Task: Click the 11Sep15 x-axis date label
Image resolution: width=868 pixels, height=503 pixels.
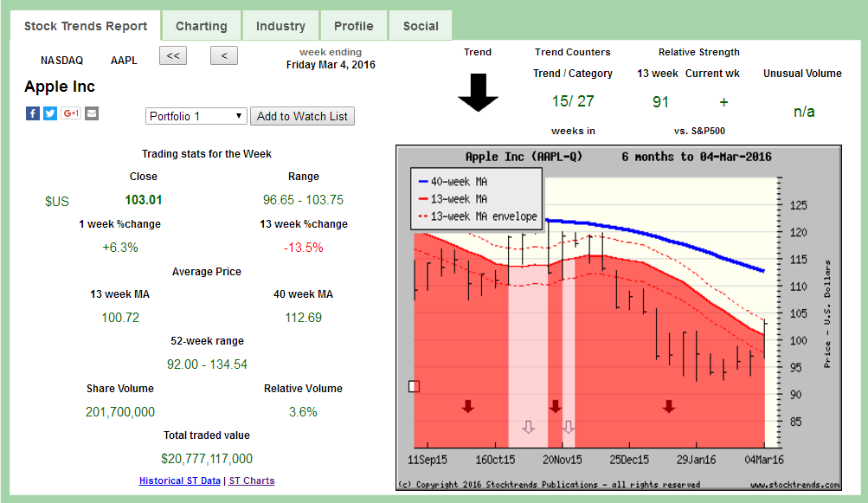Action: pos(428,460)
